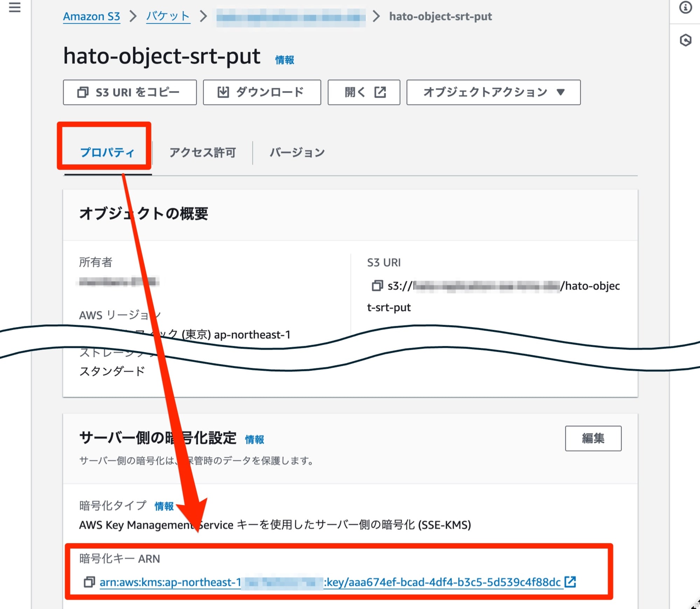Open the KMS key external link icon
The width and height of the screenshot is (700, 609).
[x=570, y=582]
